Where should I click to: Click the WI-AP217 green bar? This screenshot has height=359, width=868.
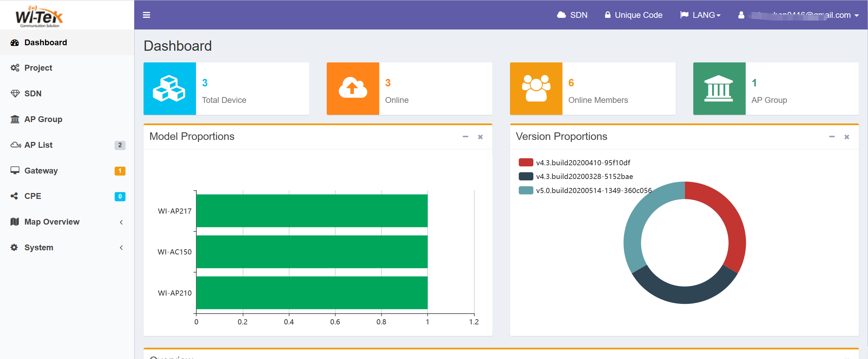tap(312, 211)
